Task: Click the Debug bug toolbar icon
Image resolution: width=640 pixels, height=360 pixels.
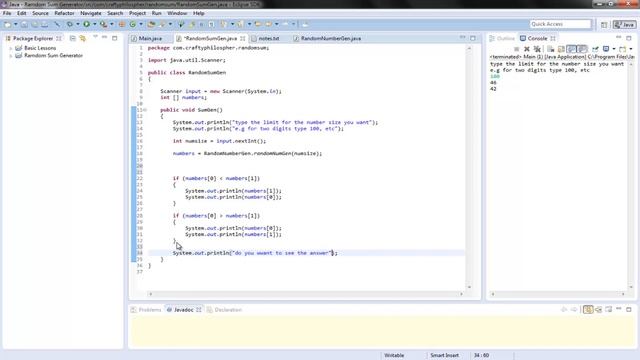Action: pyautogui.click(x=70, y=24)
